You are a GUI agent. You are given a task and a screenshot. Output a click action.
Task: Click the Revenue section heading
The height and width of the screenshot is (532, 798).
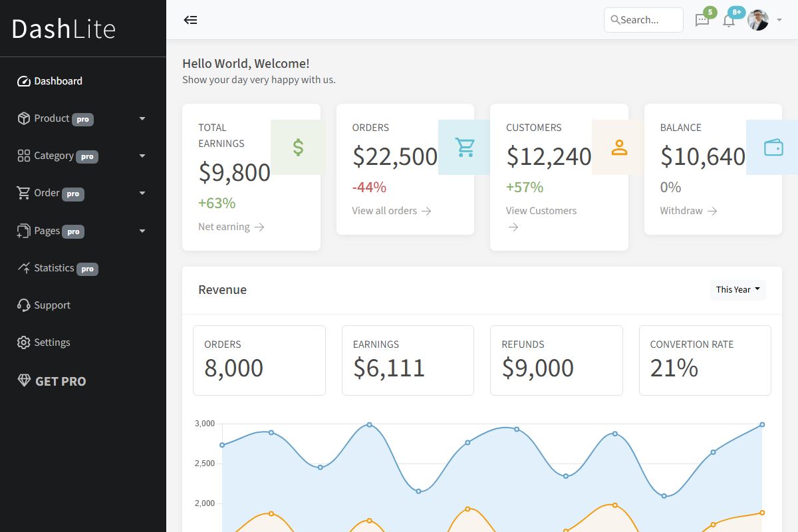click(x=222, y=290)
